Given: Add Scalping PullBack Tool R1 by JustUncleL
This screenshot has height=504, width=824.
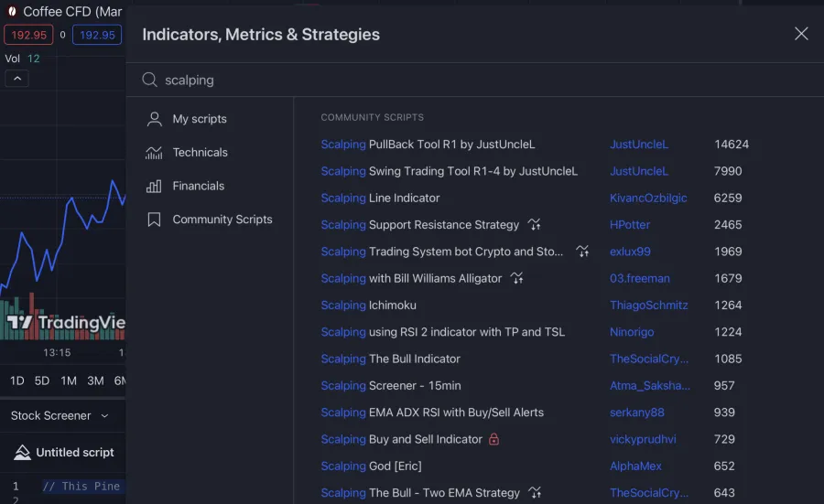Looking at the screenshot, I should click(428, 145).
